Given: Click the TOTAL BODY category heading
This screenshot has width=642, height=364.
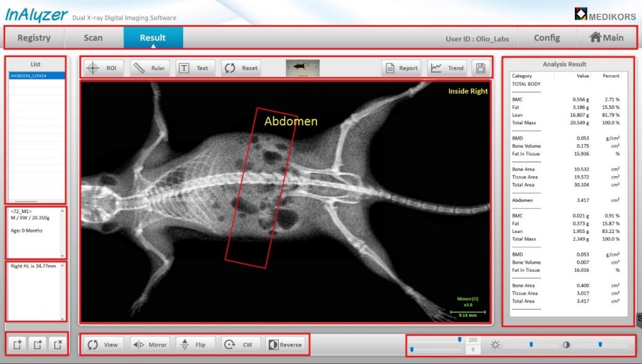Looking at the screenshot, I should (526, 84).
